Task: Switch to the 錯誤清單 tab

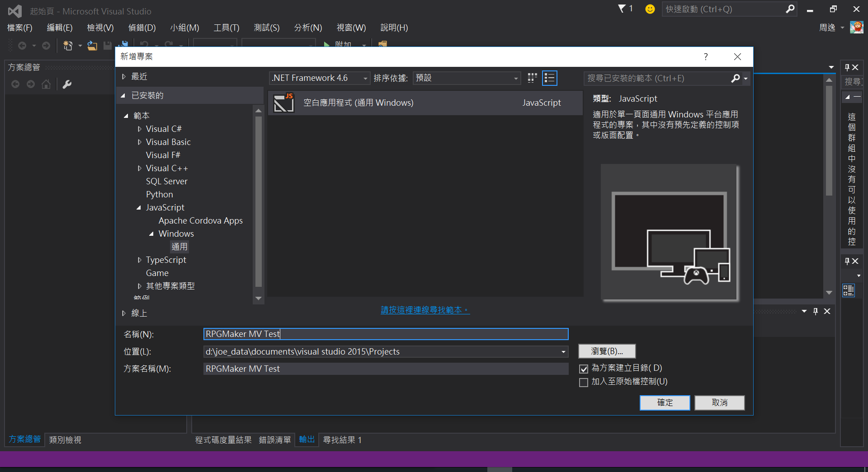Action: point(275,439)
